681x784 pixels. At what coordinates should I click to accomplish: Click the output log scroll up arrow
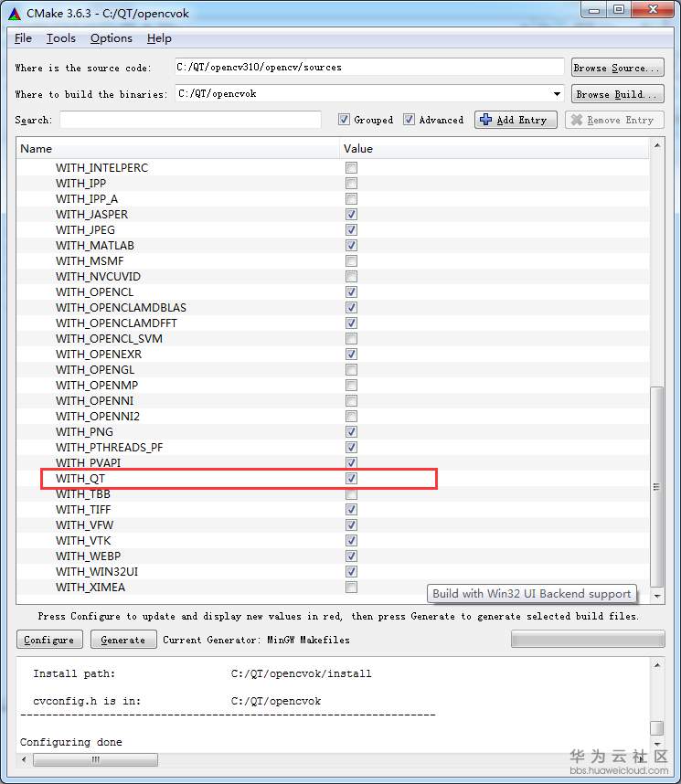point(657,665)
